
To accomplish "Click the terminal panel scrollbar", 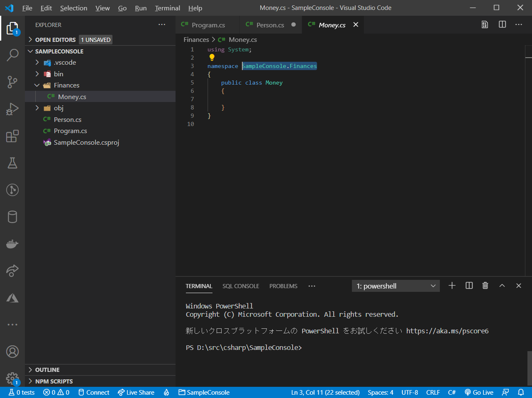I will (530, 369).
